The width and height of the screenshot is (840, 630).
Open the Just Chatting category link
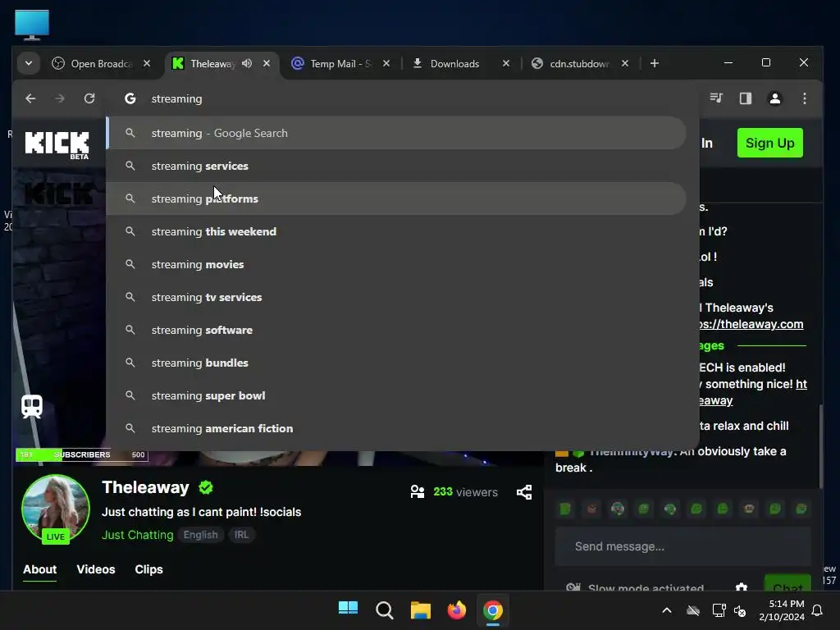(138, 535)
